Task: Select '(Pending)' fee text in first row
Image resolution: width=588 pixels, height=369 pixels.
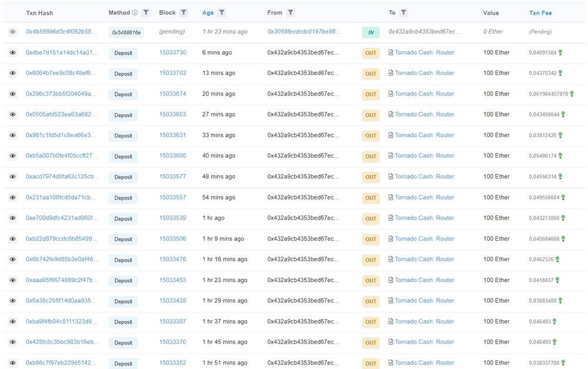Action: (540, 32)
